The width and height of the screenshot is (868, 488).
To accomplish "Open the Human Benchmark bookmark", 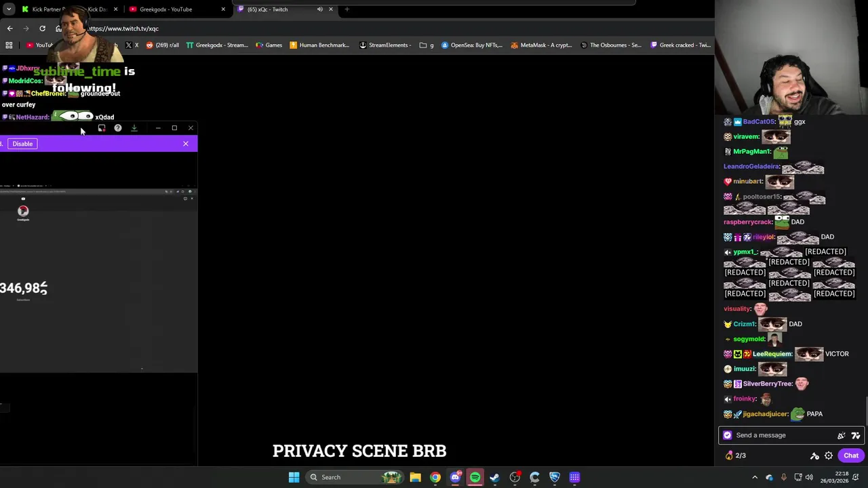I will point(319,45).
